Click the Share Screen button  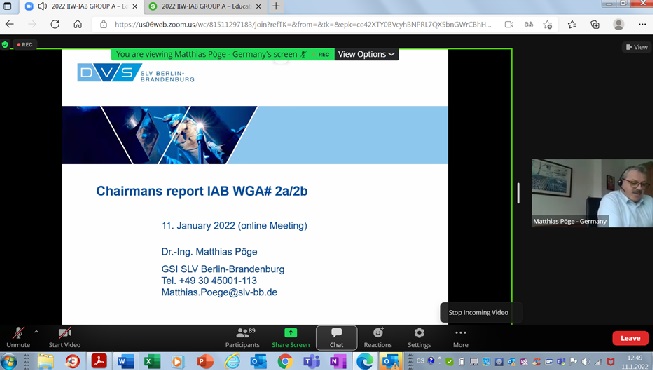coord(291,338)
